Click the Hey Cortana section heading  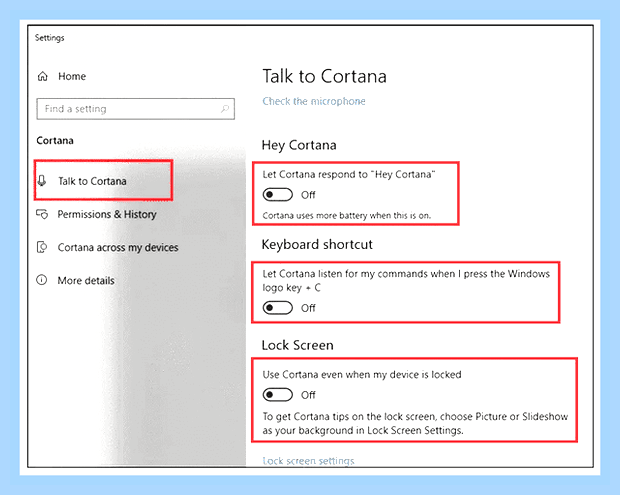(x=299, y=145)
